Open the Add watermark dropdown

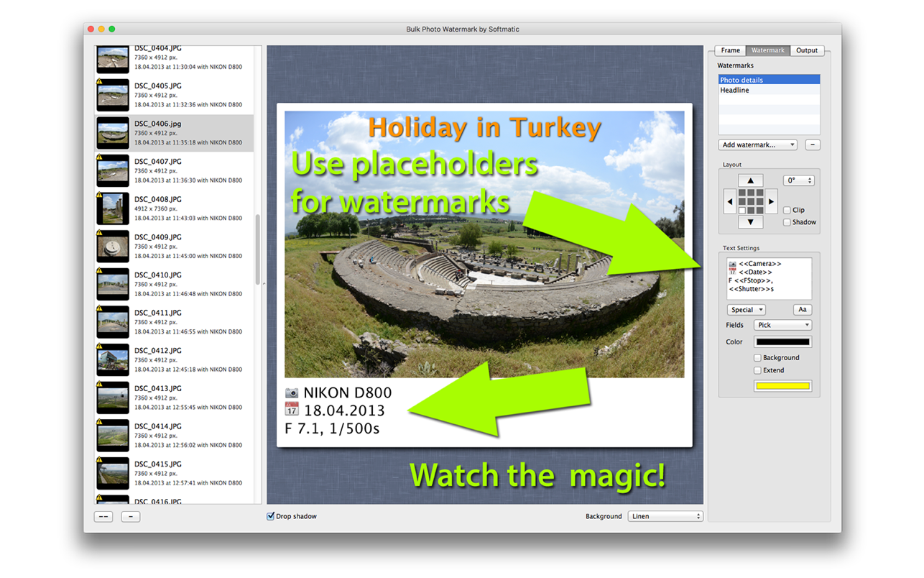click(x=757, y=144)
